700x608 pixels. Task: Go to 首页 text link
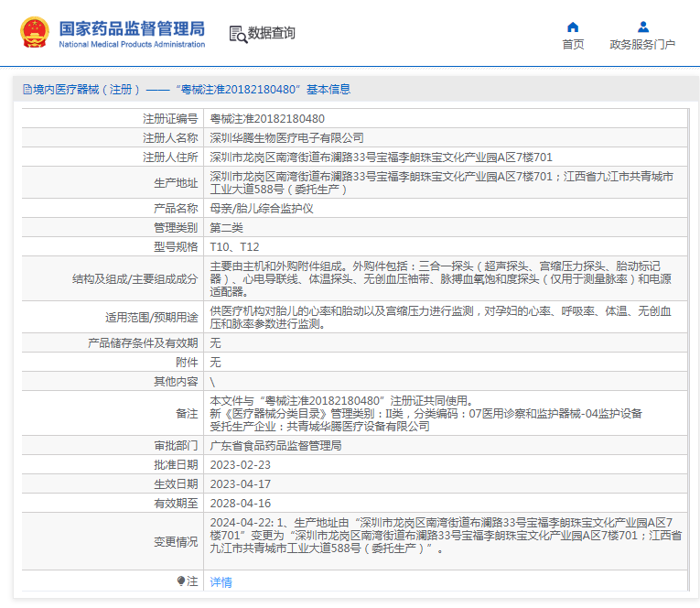(x=573, y=45)
